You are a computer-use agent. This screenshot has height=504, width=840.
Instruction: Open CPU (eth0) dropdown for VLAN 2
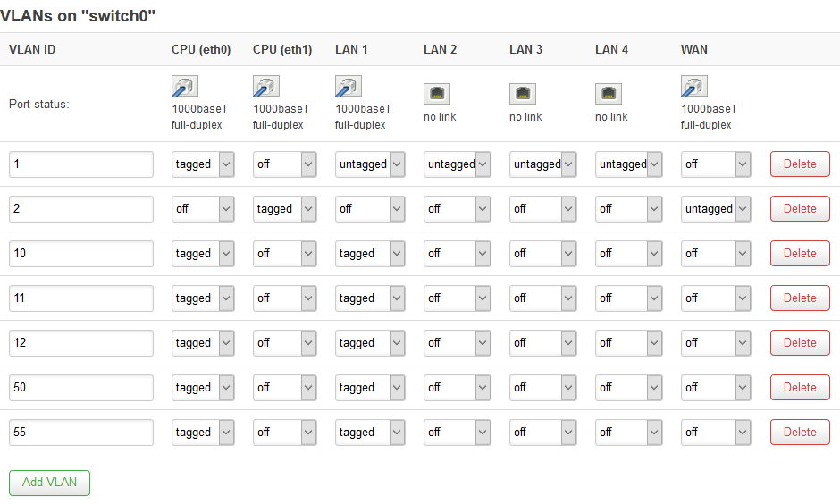[203, 209]
